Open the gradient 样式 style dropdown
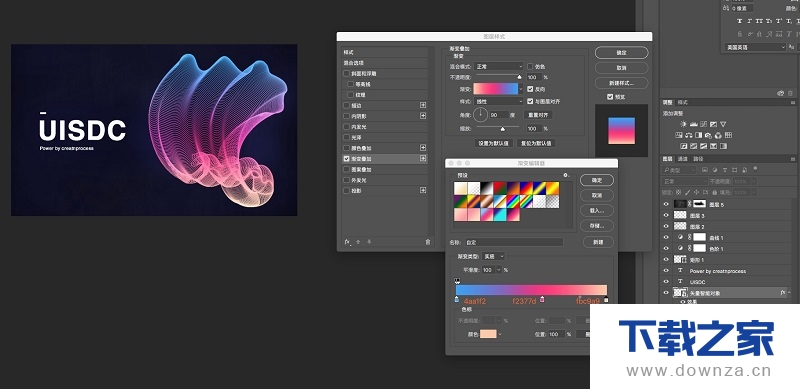The image size is (800, 389). coord(499,102)
